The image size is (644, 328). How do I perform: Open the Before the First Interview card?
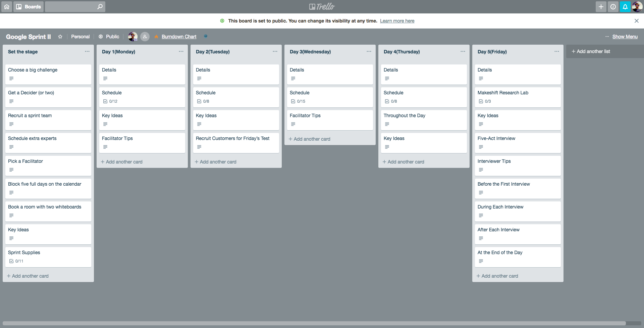coord(518,188)
